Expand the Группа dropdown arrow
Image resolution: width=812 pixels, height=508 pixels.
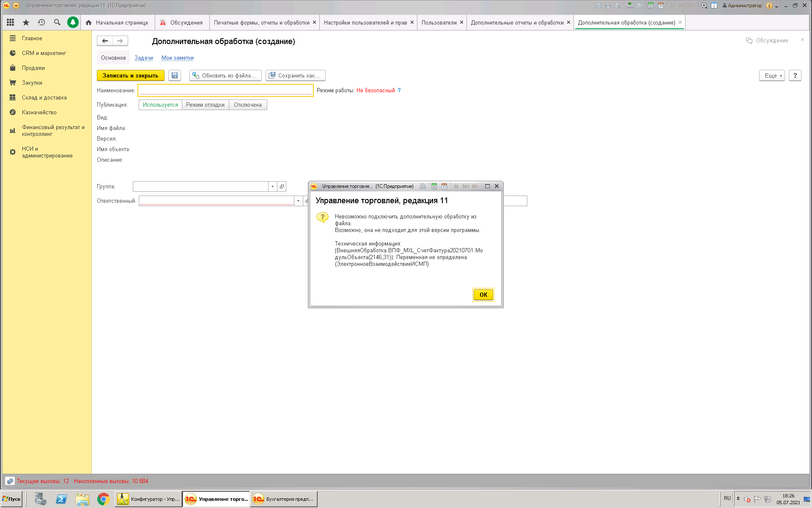[273, 186]
